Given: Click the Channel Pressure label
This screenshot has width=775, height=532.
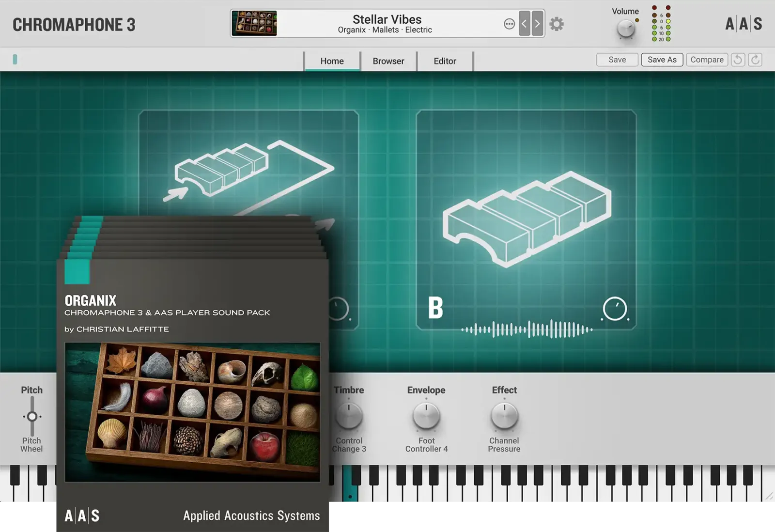Looking at the screenshot, I should tap(504, 445).
